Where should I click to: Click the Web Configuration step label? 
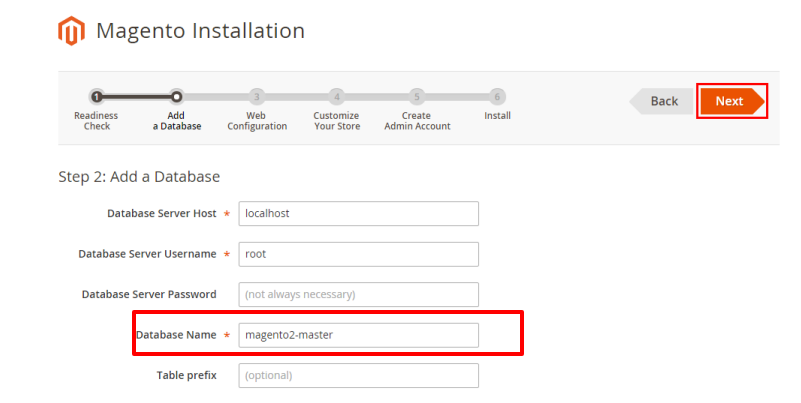pyautogui.click(x=257, y=121)
